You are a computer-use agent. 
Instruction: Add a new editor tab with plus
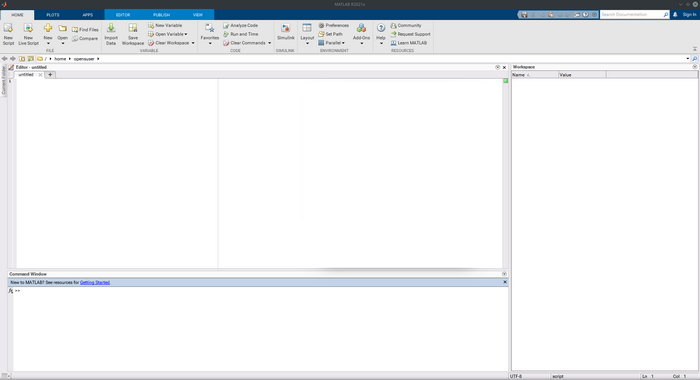50,75
